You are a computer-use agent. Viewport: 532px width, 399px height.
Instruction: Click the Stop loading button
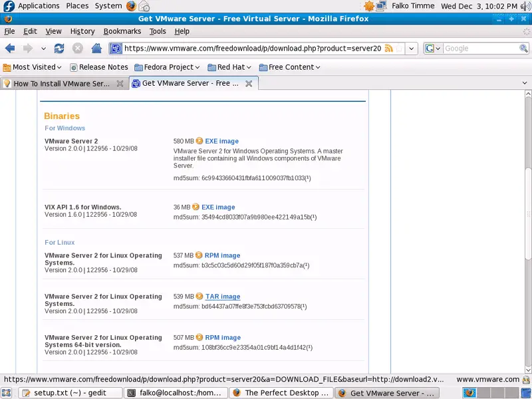point(77,49)
